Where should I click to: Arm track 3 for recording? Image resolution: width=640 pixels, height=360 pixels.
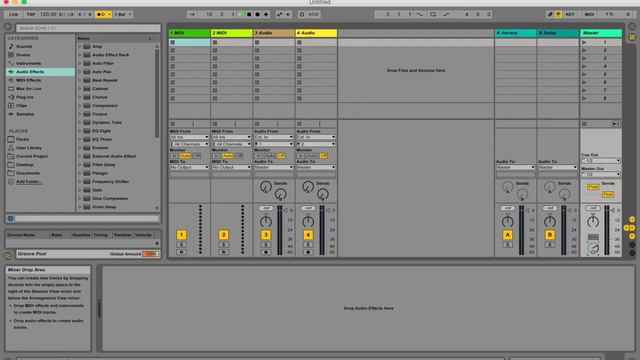[x=266, y=252]
